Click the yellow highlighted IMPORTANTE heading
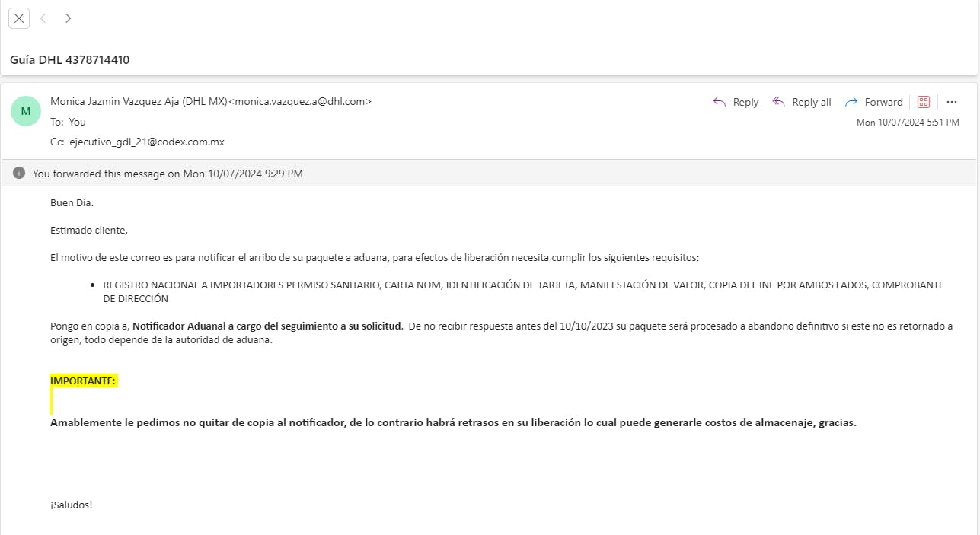This screenshot has height=535, width=980. (83, 381)
